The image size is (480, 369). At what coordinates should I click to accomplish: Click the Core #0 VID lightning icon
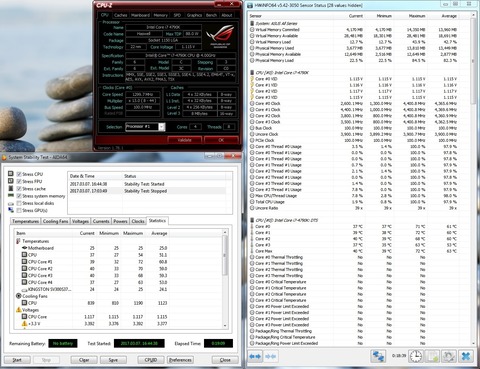(252, 79)
